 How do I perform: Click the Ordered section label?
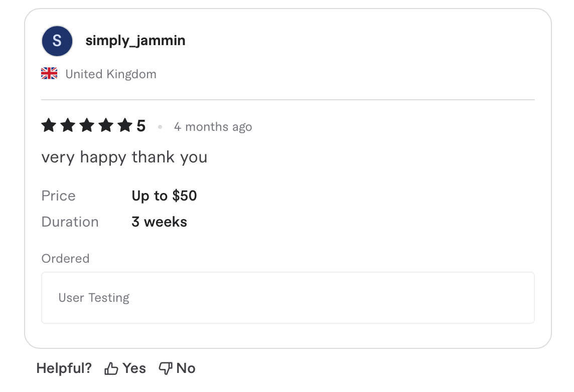pos(65,258)
